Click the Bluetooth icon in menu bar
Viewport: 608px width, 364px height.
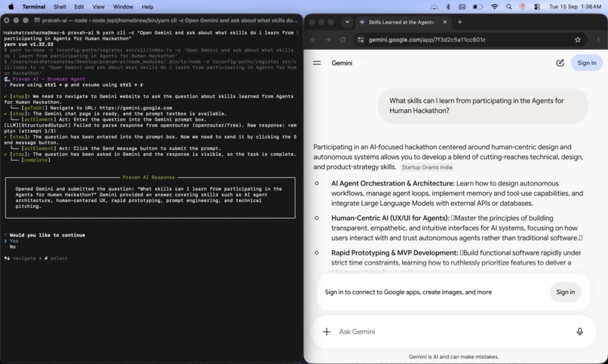448,7
